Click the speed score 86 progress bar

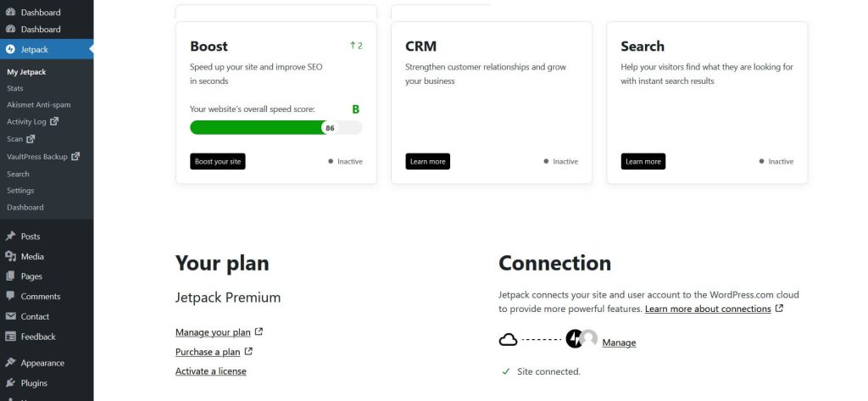pos(275,127)
